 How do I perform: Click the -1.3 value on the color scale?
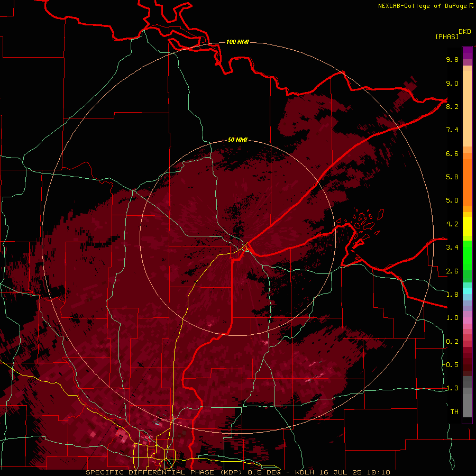pyautogui.click(x=451, y=388)
